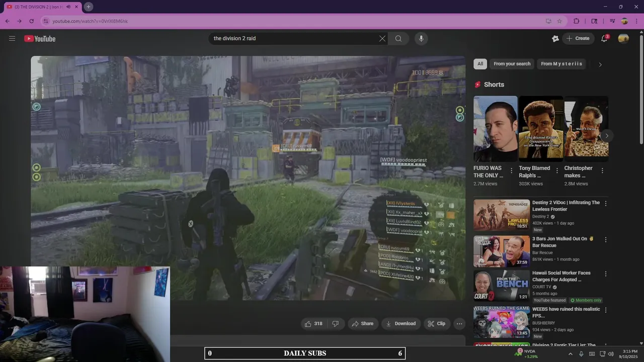Select the All filter chip

(480, 64)
